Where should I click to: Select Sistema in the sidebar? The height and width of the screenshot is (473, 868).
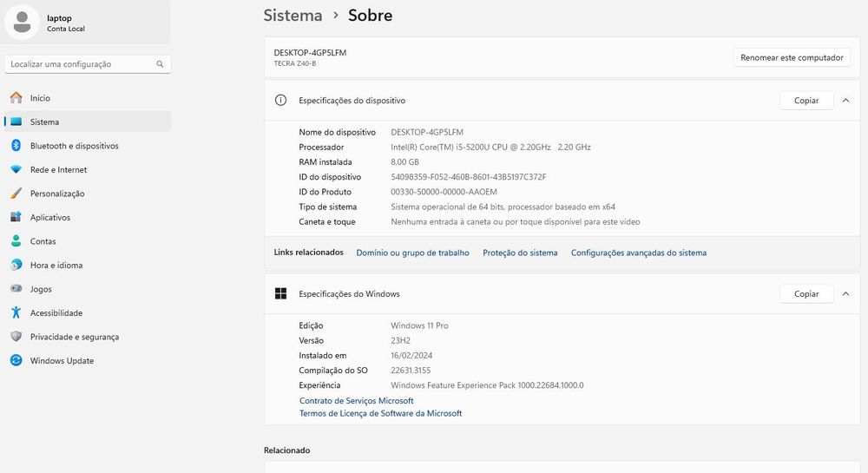88,122
